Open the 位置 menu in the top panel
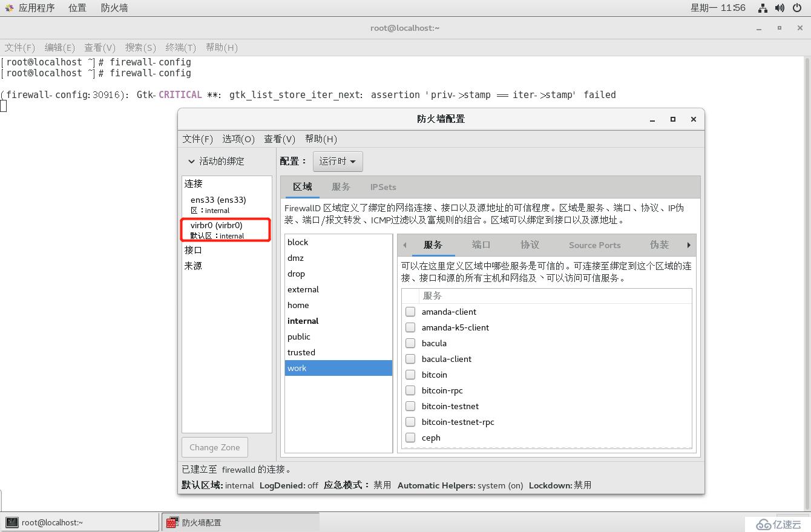Image resolution: width=811 pixels, height=532 pixels. (x=77, y=8)
